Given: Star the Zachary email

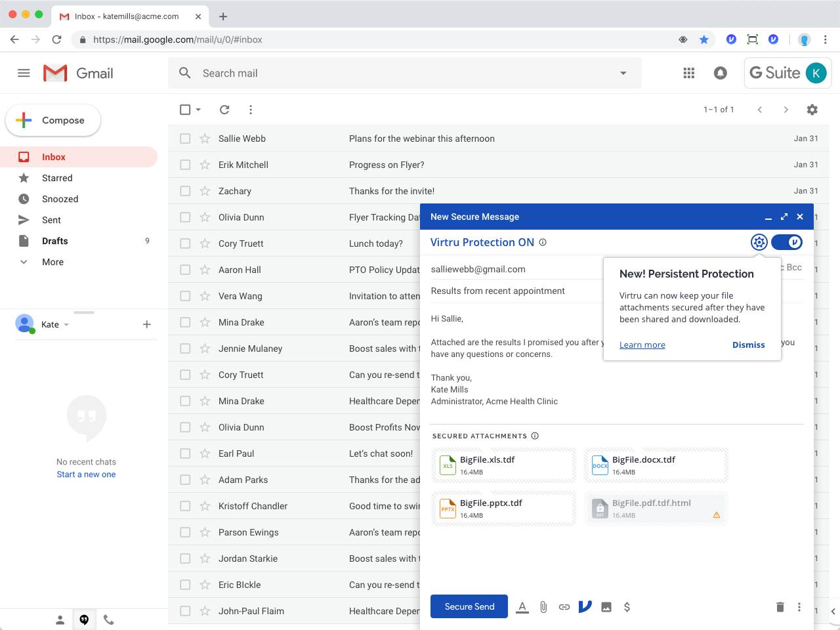Looking at the screenshot, I should tap(205, 191).
